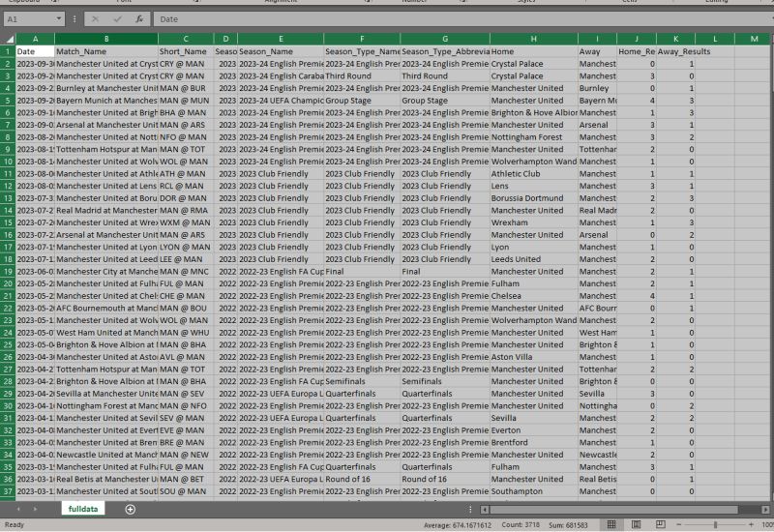This screenshot has width=774, height=532.
Task: Open the Name Box dropdown arrow
Action: click(x=59, y=19)
